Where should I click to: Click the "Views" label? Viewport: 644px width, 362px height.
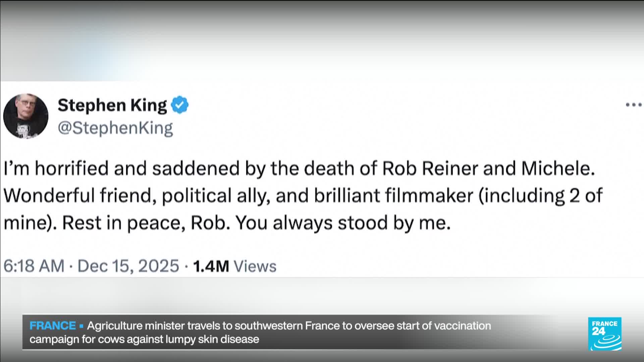[255, 266]
